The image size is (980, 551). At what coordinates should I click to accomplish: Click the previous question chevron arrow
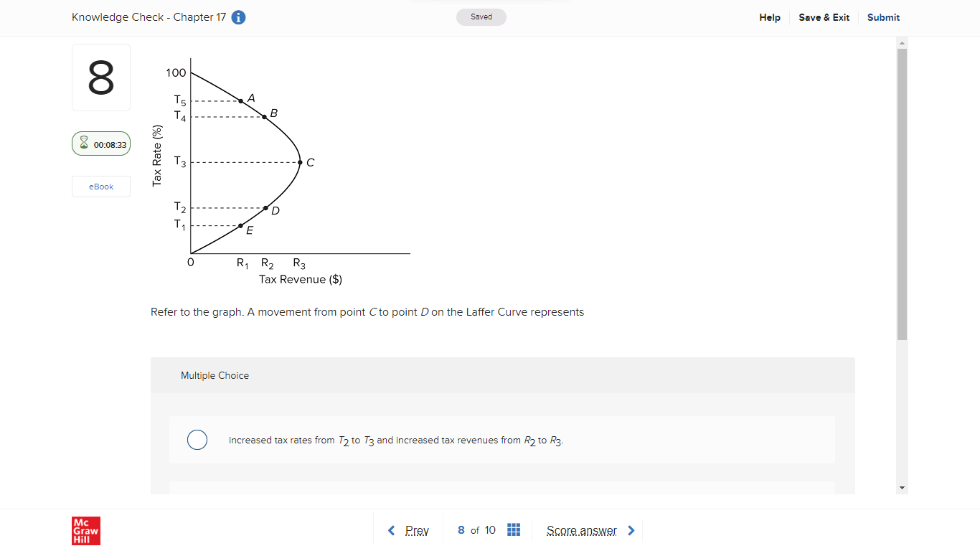(x=391, y=531)
